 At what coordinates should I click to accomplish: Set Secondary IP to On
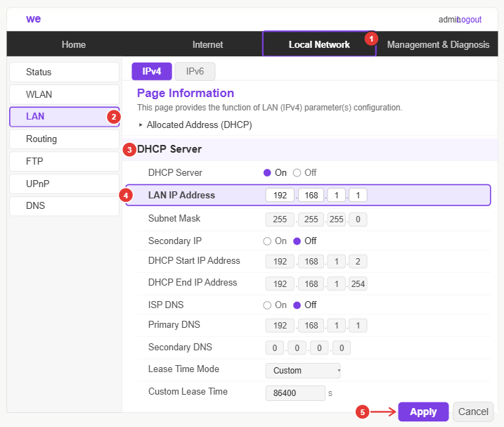coord(267,241)
